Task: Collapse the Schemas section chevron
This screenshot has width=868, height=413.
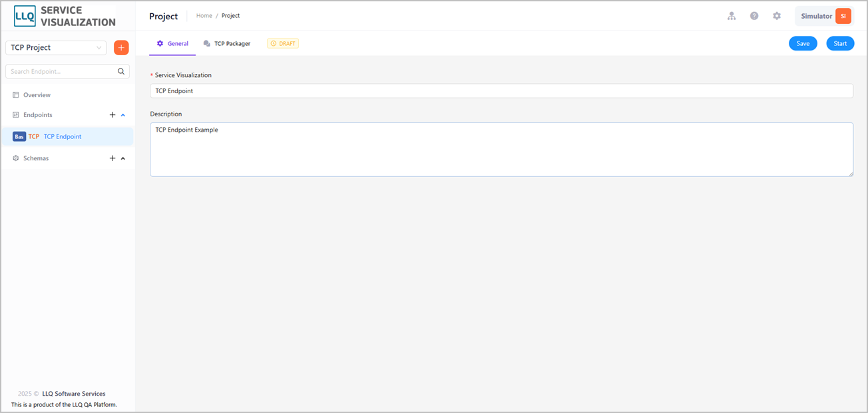Action: [123, 158]
